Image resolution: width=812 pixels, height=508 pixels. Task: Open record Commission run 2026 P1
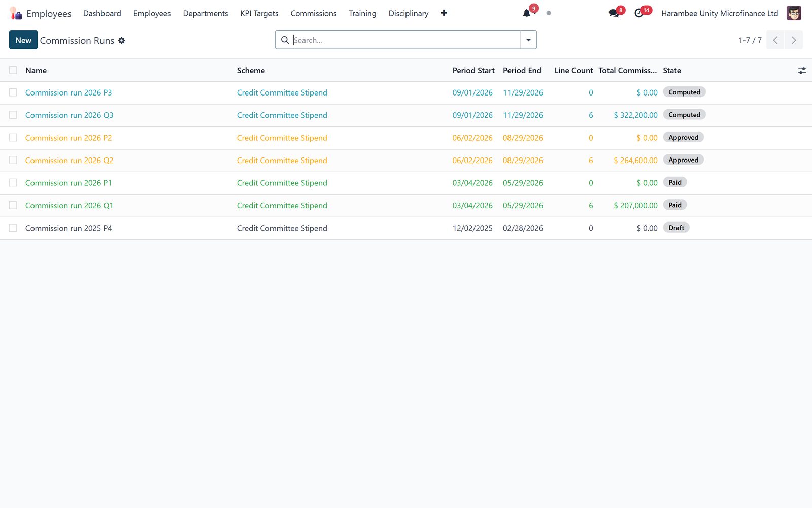69,183
